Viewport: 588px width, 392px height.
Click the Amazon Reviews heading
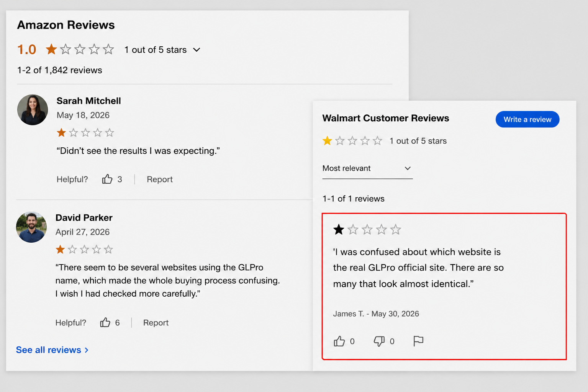point(66,25)
